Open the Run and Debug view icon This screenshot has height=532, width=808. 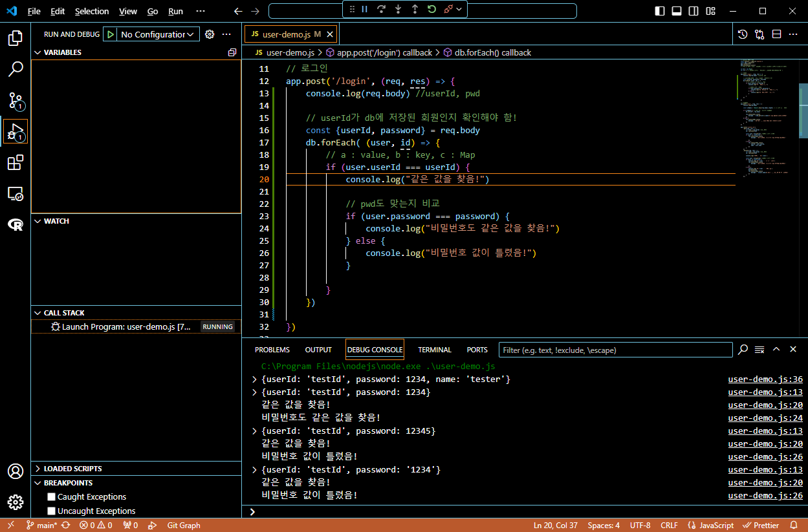click(15, 131)
